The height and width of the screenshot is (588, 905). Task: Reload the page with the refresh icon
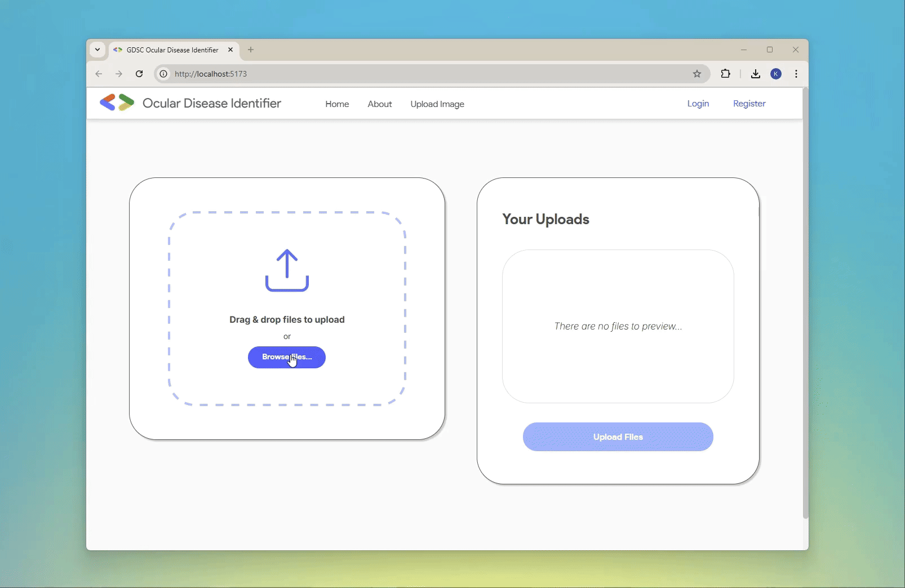coord(139,74)
